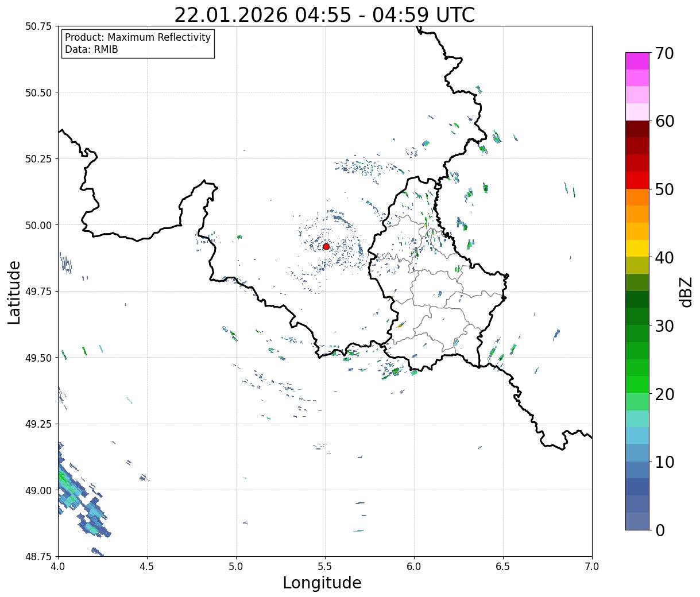Screen dimensions: 700x597
Task: Click the dark maroon colorbar segment below 60
Action: point(637,129)
